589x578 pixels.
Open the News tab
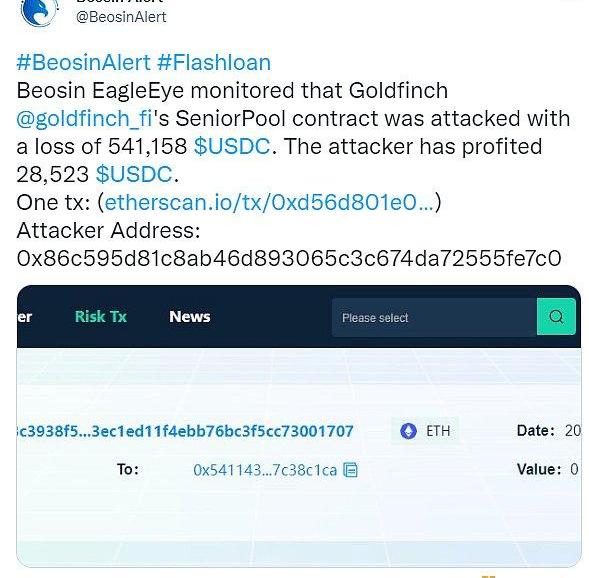(189, 316)
